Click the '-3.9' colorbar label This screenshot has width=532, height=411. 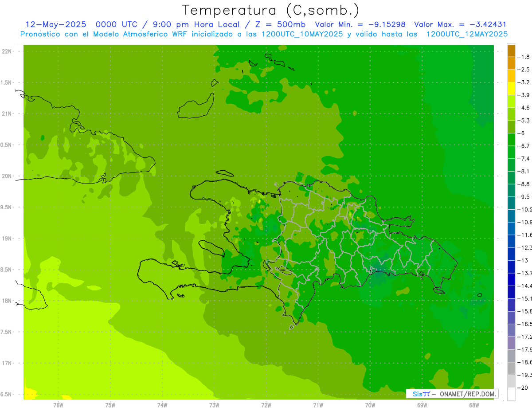coord(524,95)
